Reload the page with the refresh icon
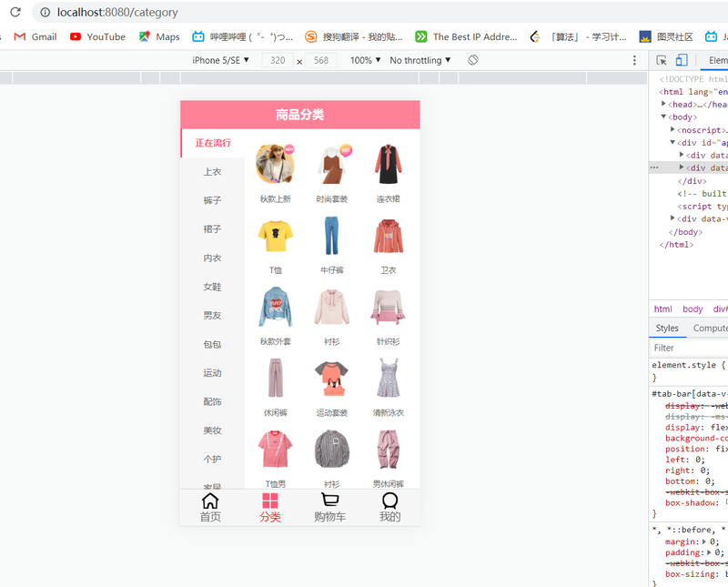The image size is (728, 587). 15,12
